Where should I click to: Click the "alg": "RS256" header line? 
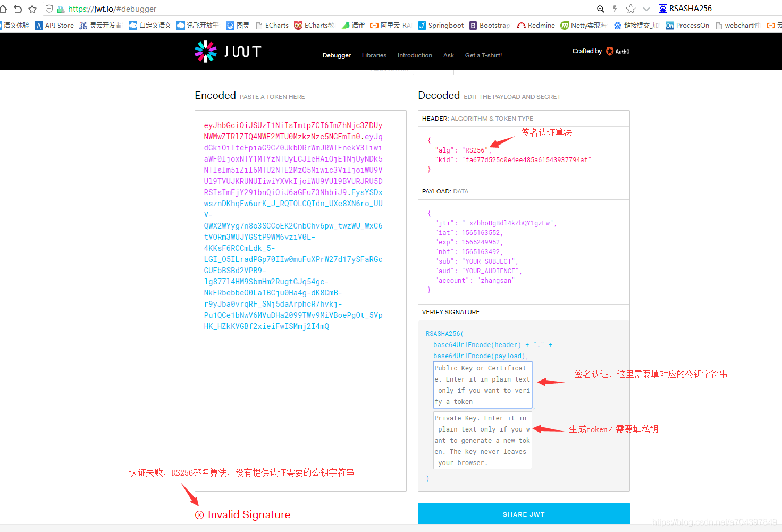[x=462, y=150]
